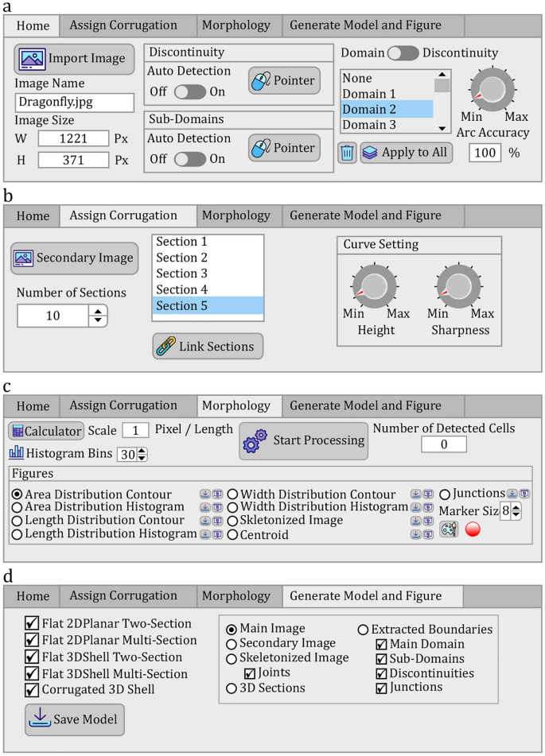Toggle the Domain / Discontinuity switch

click(403, 53)
